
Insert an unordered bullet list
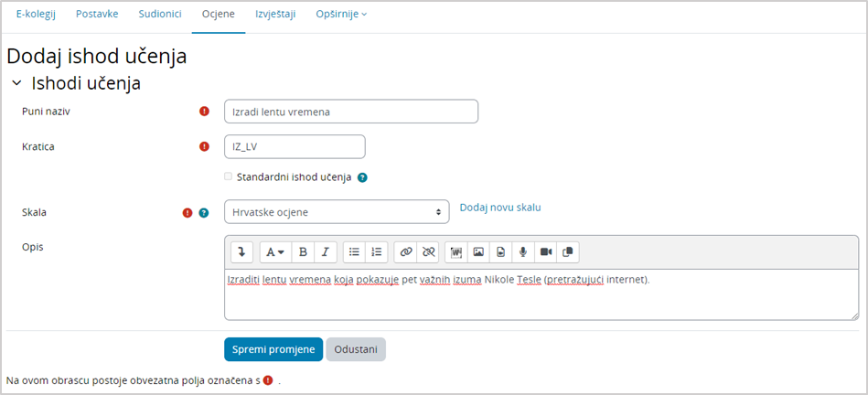(355, 252)
